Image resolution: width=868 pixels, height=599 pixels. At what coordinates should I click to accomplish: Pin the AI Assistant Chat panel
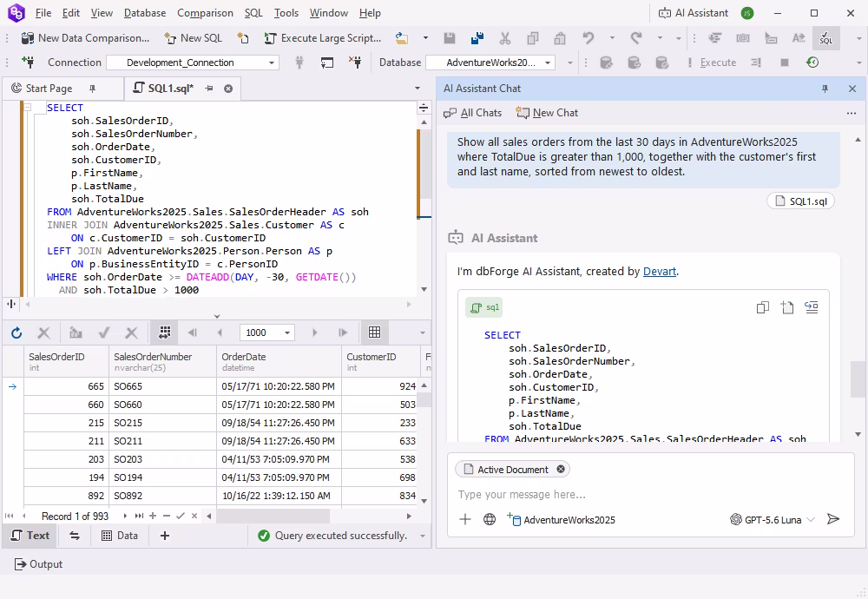[825, 89]
